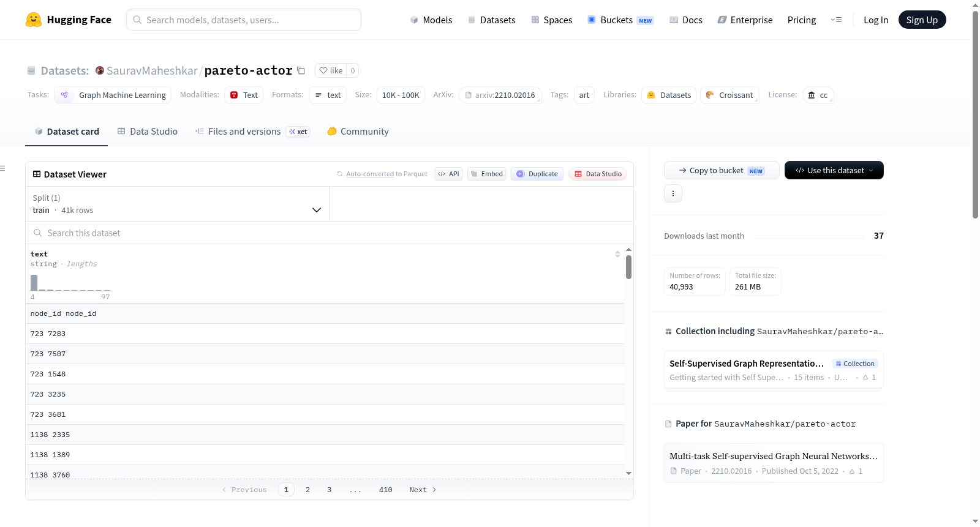Click the Graph Machine Learning task tag
980x527 pixels.
(x=113, y=95)
